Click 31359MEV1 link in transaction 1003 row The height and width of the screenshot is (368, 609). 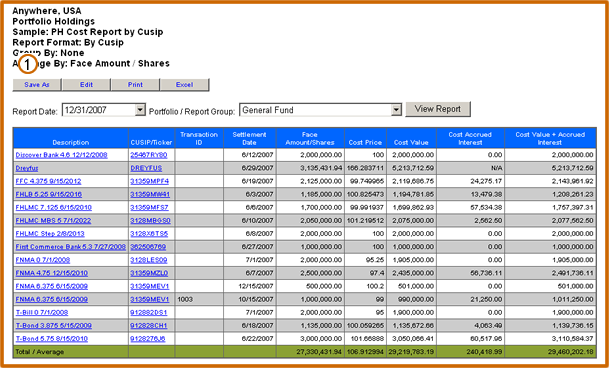150,300
